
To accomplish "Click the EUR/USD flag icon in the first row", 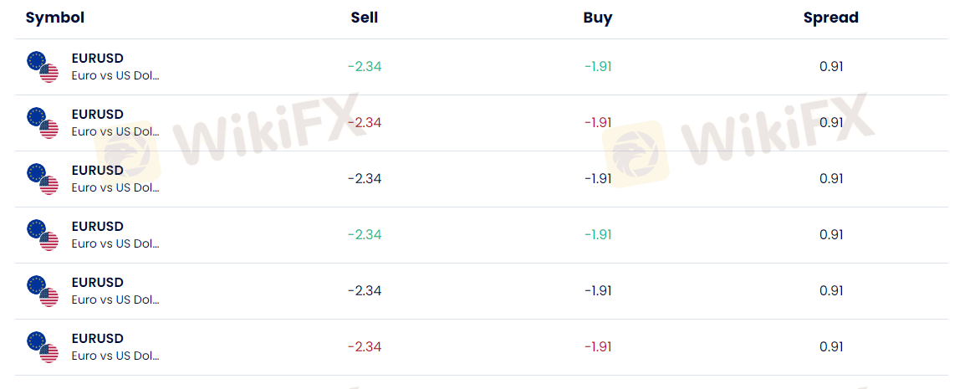I will click(x=43, y=67).
